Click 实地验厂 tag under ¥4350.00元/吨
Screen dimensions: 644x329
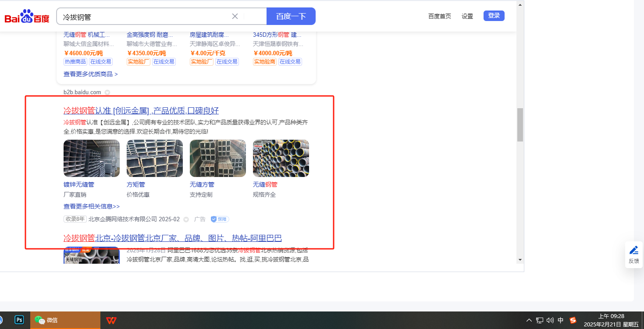(x=139, y=62)
